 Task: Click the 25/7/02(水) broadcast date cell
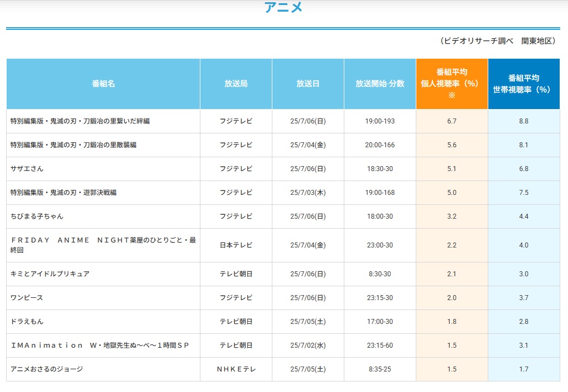[x=308, y=345]
